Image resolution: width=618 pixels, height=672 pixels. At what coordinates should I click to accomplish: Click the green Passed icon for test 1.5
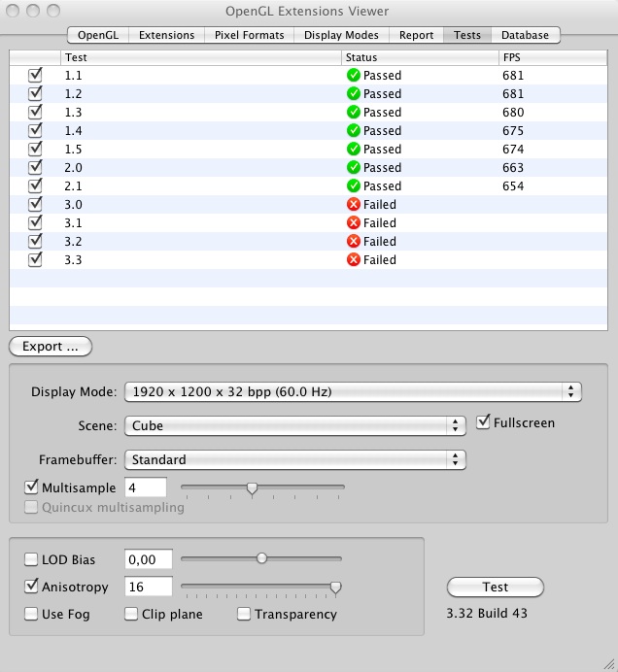(x=354, y=149)
